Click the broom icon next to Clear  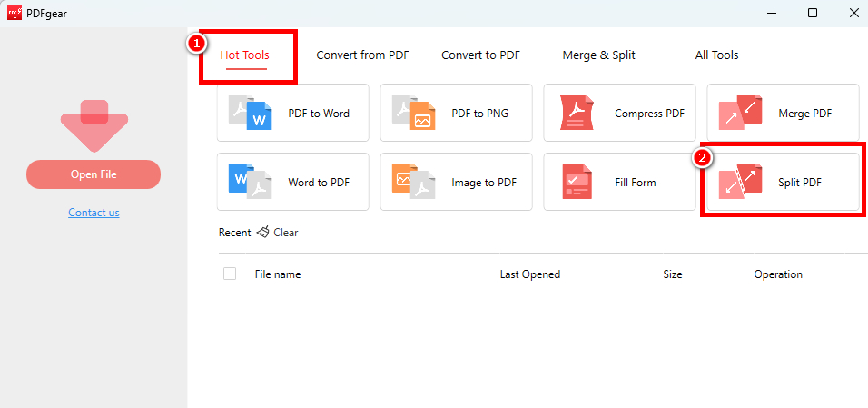(263, 233)
